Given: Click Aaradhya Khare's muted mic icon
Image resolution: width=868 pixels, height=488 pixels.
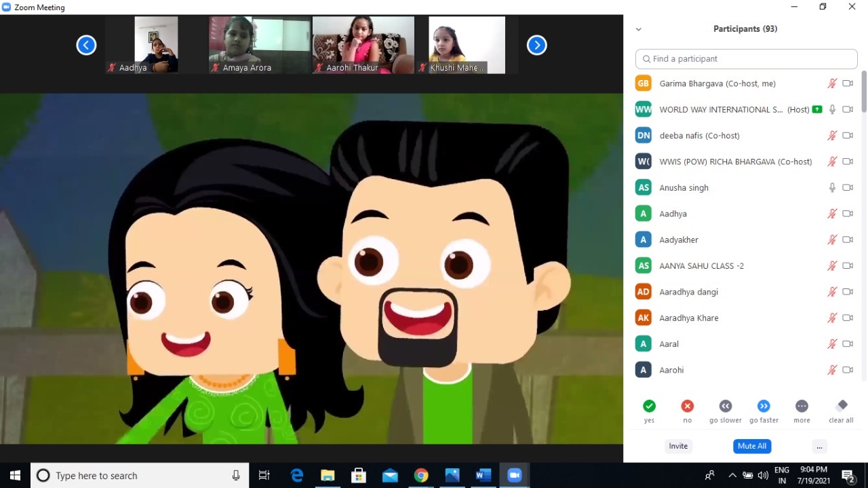Looking at the screenshot, I should (832, 318).
